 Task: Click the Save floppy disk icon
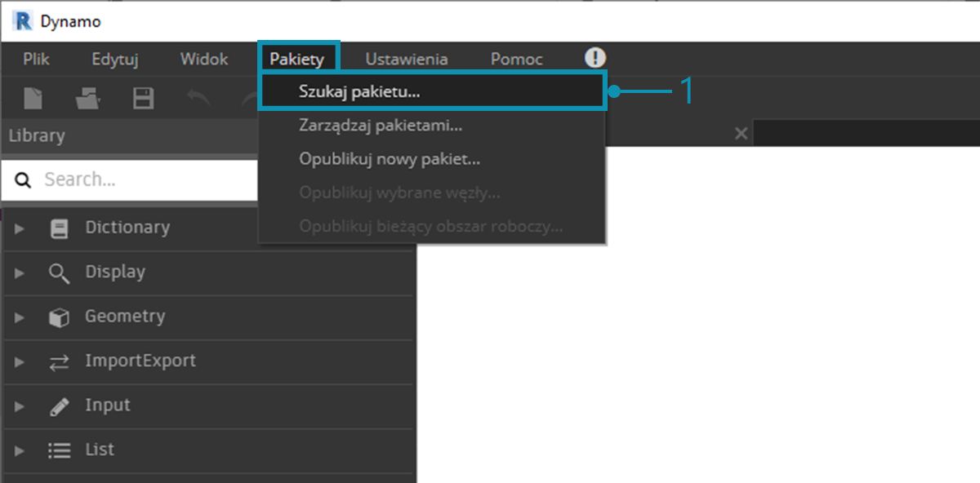pyautogui.click(x=144, y=99)
